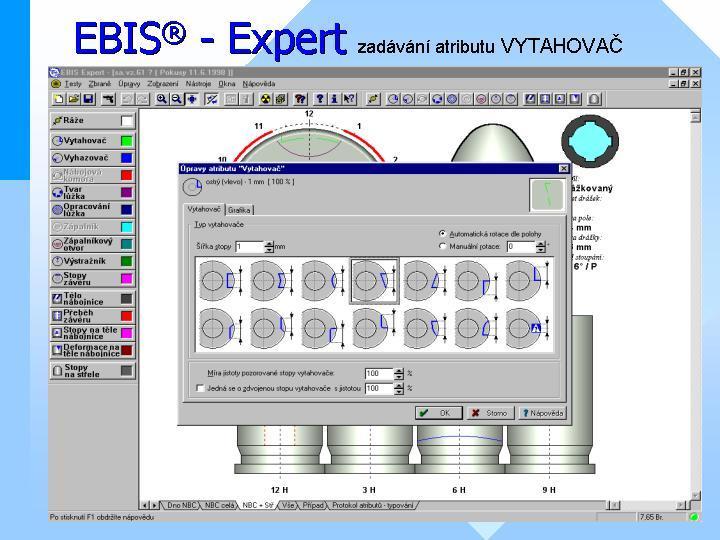Click the yellow radiation symbol toolbar icon

pos(265,99)
